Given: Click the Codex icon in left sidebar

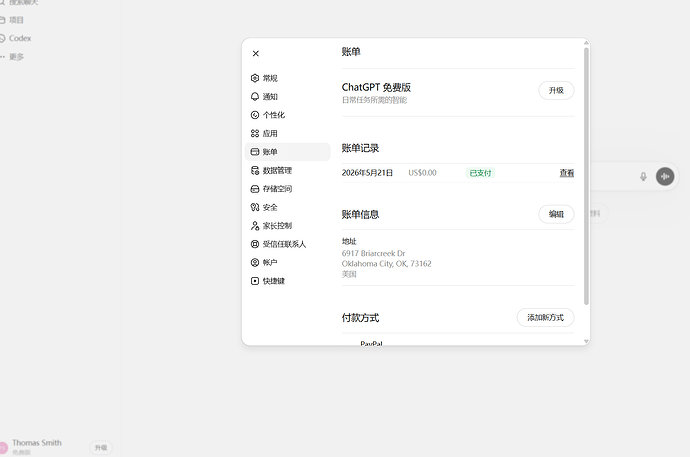Looking at the screenshot, I should coord(2,38).
